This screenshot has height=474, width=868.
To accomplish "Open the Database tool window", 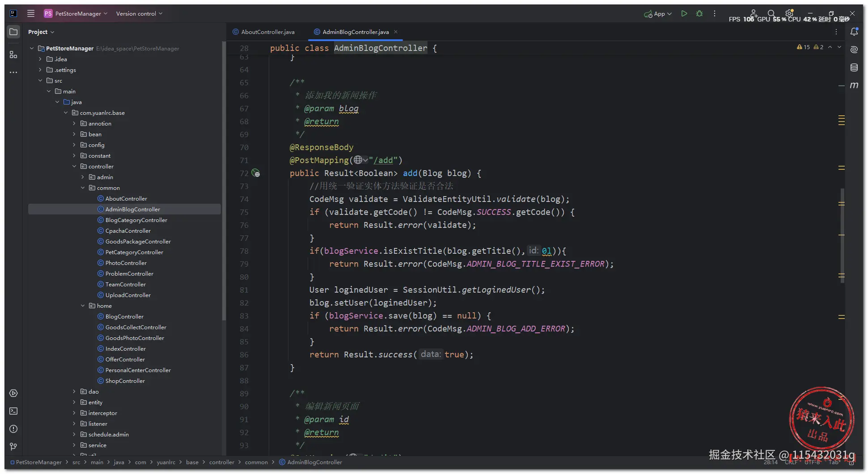I will 854,67.
